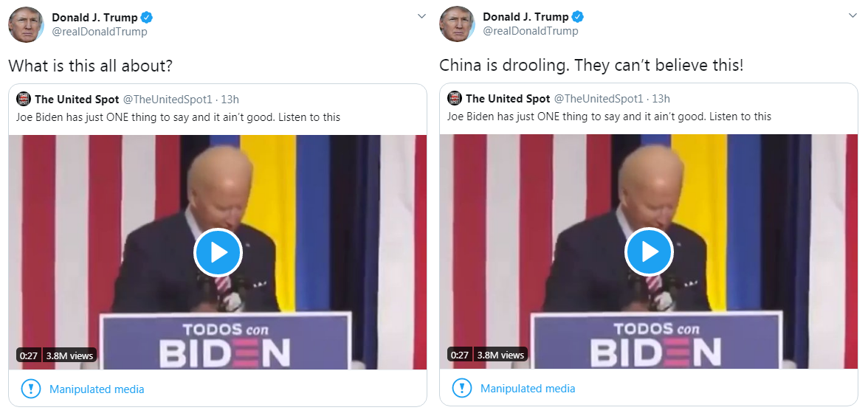Screen dimensions: 868x413
Task: Click The United Spot avatar in the right quoted tweet
Action: coord(455,98)
